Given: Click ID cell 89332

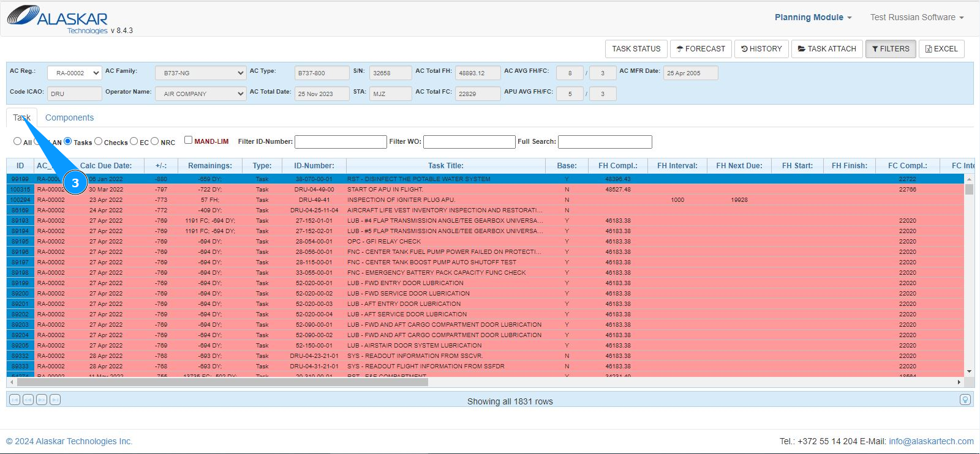Looking at the screenshot, I should 20,356.
